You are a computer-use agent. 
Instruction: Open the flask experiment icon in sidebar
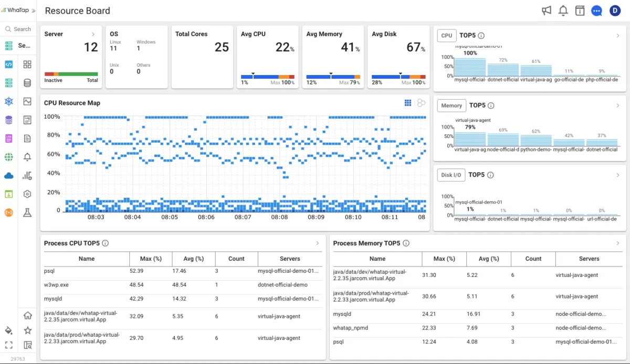[x=27, y=212]
